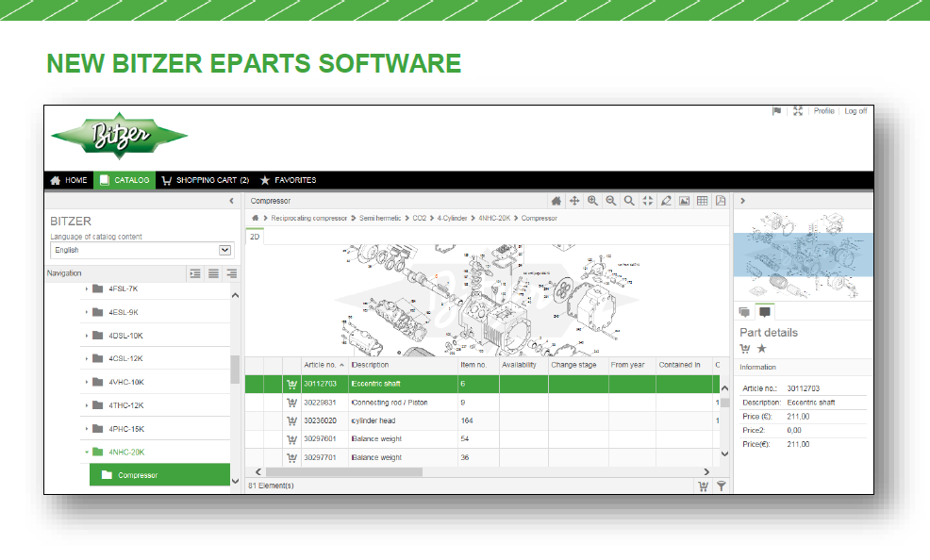Click the zoom in magnifier icon
930x560 pixels.
pos(592,201)
